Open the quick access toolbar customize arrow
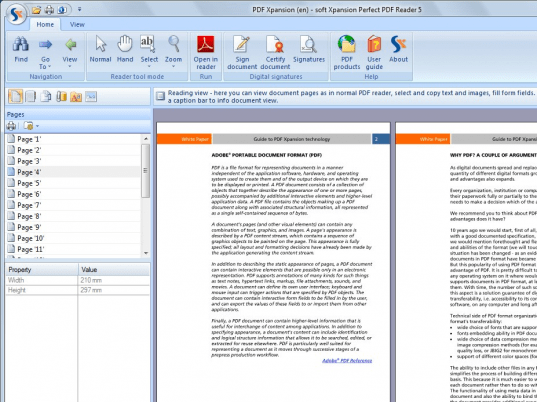Image resolution: width=537 pixels, height=402 pixels. [x=79, y=10]
